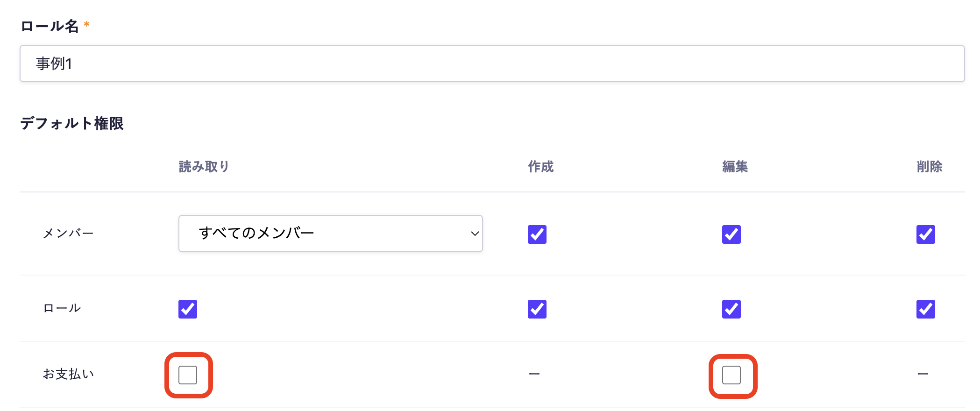Viewport: 980px width, 411px height.
Task: Click the デフォルト権限 section heading
Action: coord(72,124)
